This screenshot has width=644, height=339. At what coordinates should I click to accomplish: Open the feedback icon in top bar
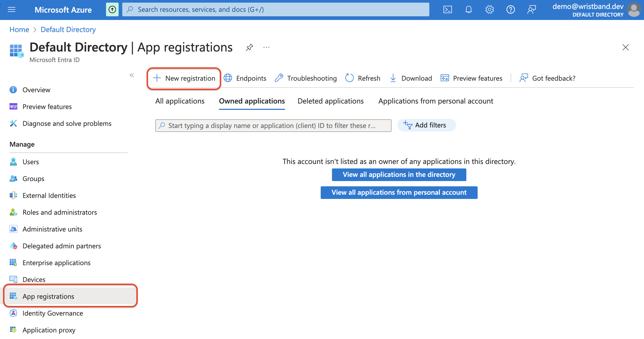tap(531, 10)
